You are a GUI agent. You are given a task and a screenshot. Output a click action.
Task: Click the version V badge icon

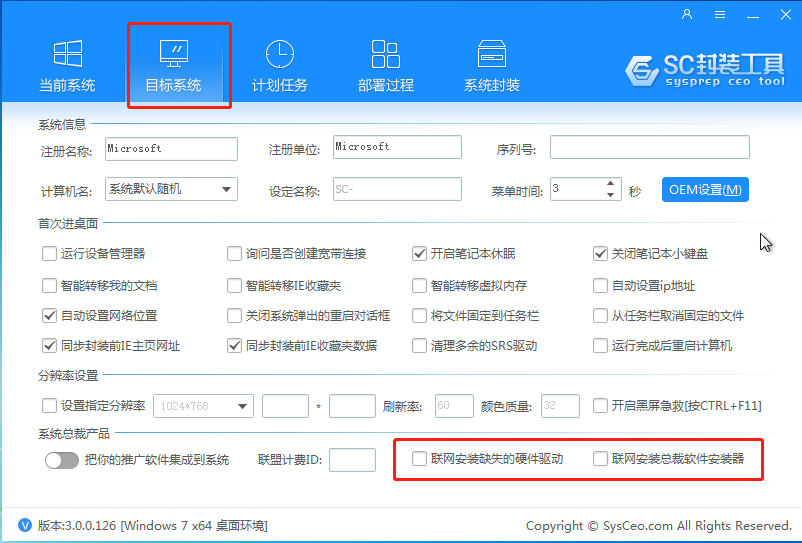(25, 525)
